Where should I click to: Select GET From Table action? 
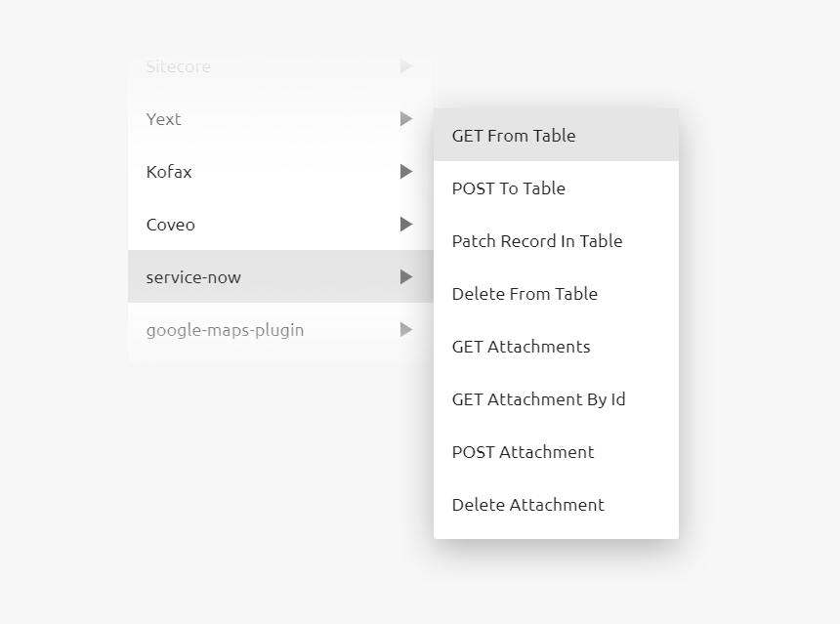point(514,136)
